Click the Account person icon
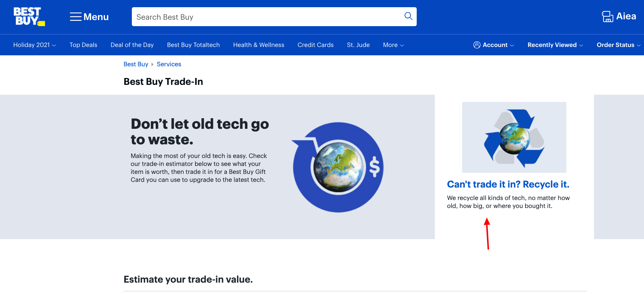 click(477, 45)
